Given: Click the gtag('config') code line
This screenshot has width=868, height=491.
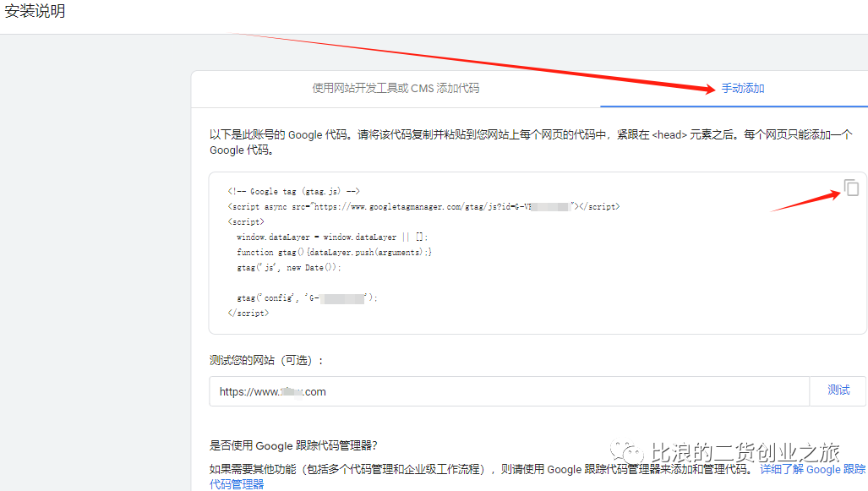Looking at the screenshot, I should pos(307,297).
